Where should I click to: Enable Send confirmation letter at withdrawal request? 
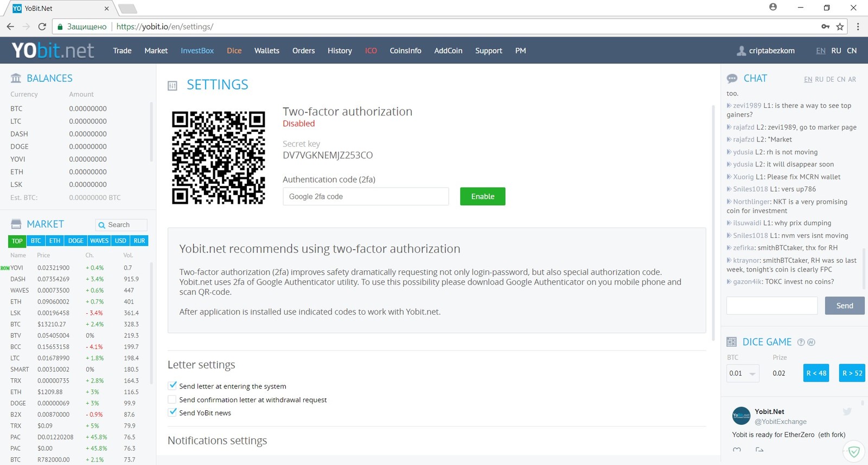(173, 399)
